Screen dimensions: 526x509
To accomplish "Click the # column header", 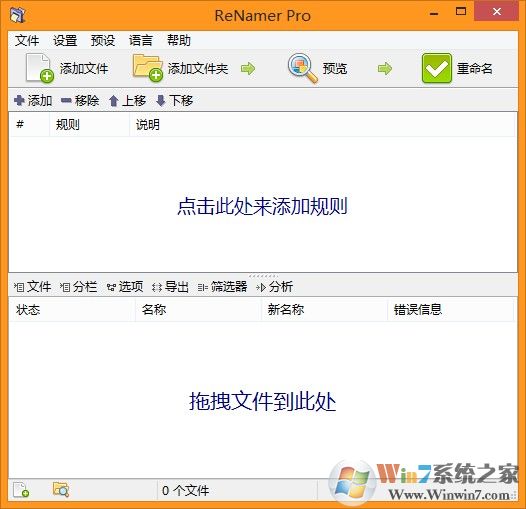I will tap(29, 124).
